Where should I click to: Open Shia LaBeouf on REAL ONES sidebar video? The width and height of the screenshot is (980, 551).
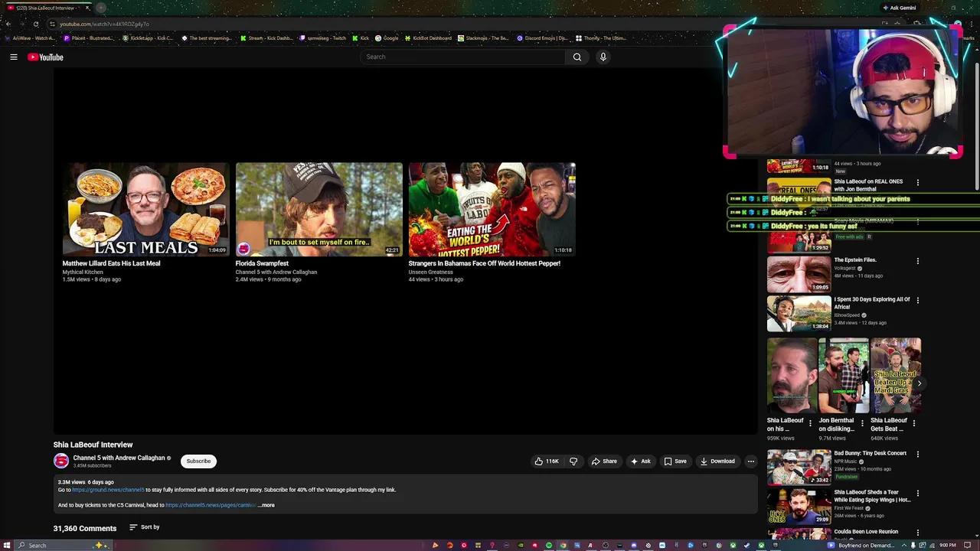coord(868,185)
